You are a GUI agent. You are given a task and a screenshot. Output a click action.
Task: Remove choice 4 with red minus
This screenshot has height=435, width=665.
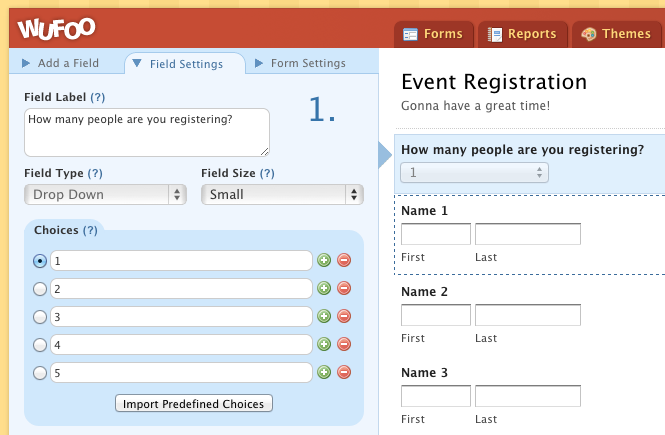(344, 344)
